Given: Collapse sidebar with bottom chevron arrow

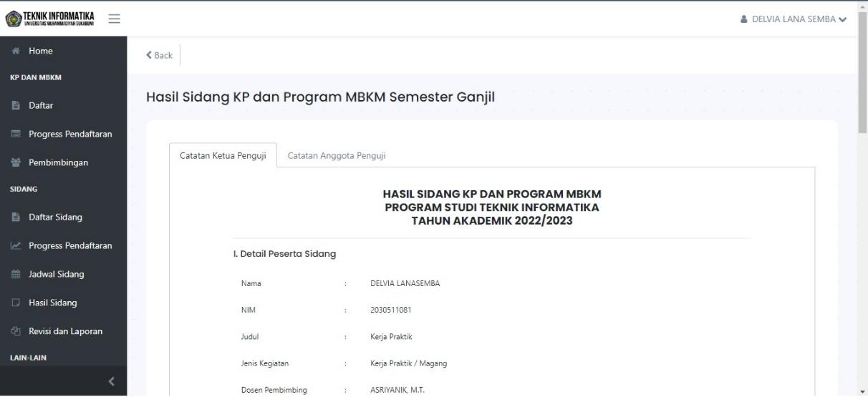Looking at the screenshot, I should pos(111,381).
